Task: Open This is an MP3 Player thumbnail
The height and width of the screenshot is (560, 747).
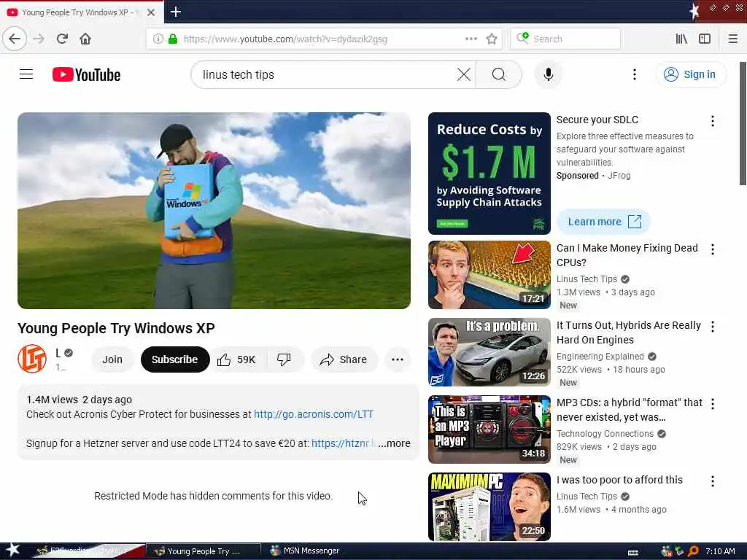Action: click(x=489, y=429)
